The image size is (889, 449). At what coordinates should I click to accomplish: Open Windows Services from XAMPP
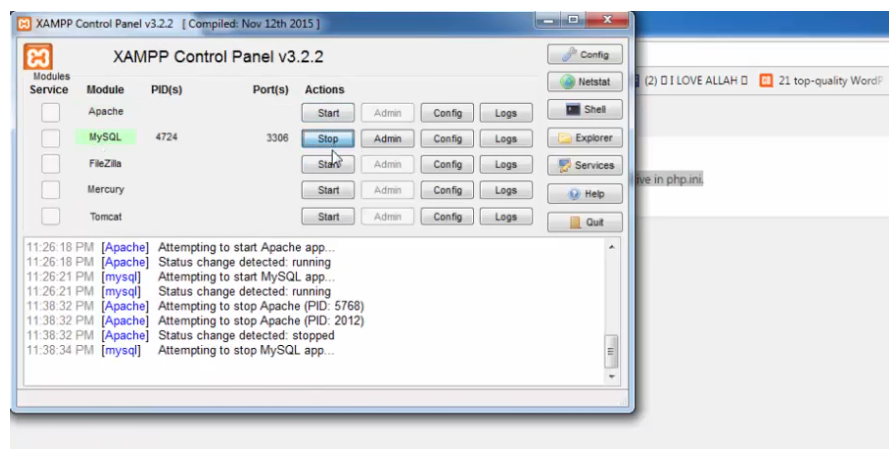[585, 166]
